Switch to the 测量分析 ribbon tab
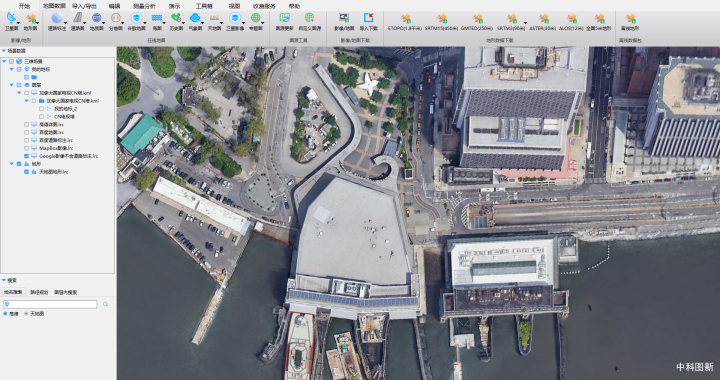This screenshot has width=720, height=380. pos(144,6)
